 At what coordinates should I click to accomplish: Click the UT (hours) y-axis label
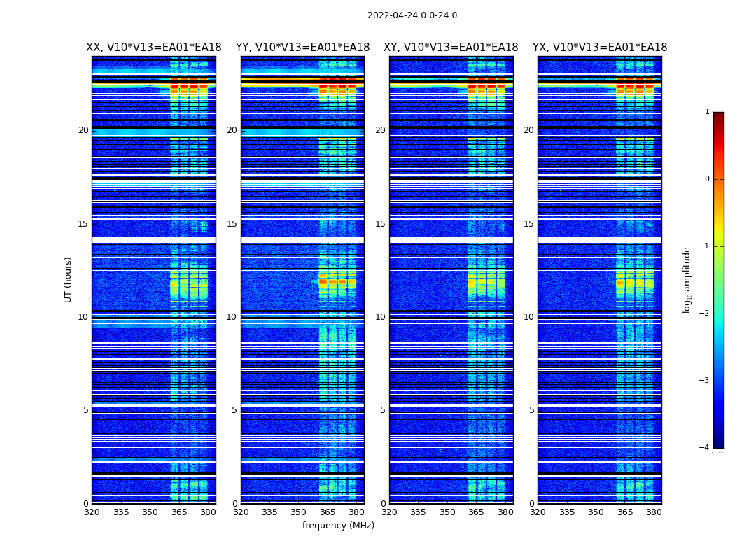pos(69,279)
